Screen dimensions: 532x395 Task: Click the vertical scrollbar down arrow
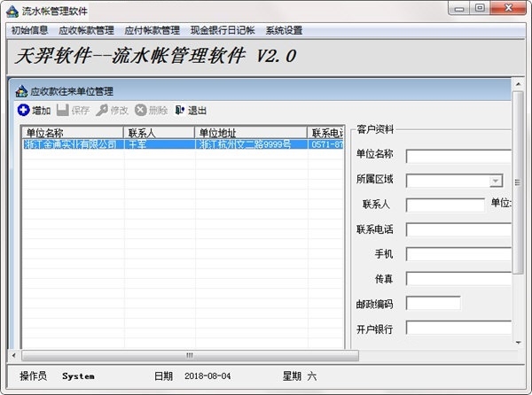click(518, 343)
